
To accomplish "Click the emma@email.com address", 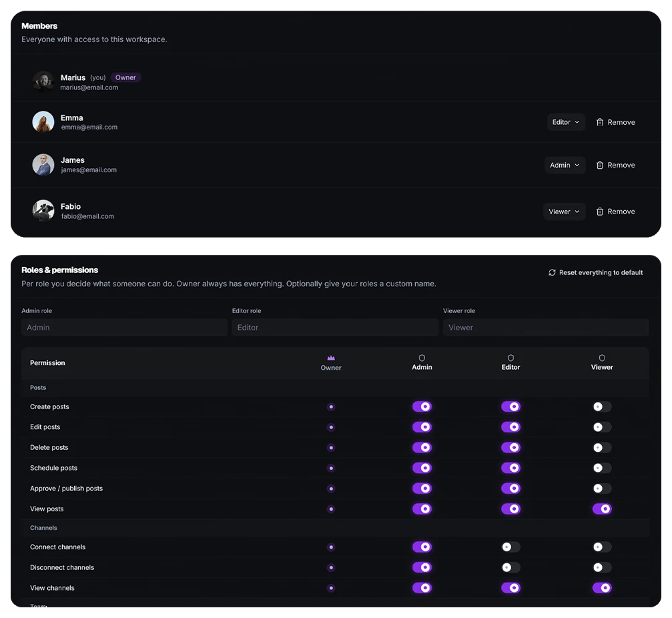I will click(x=89, y=127).
